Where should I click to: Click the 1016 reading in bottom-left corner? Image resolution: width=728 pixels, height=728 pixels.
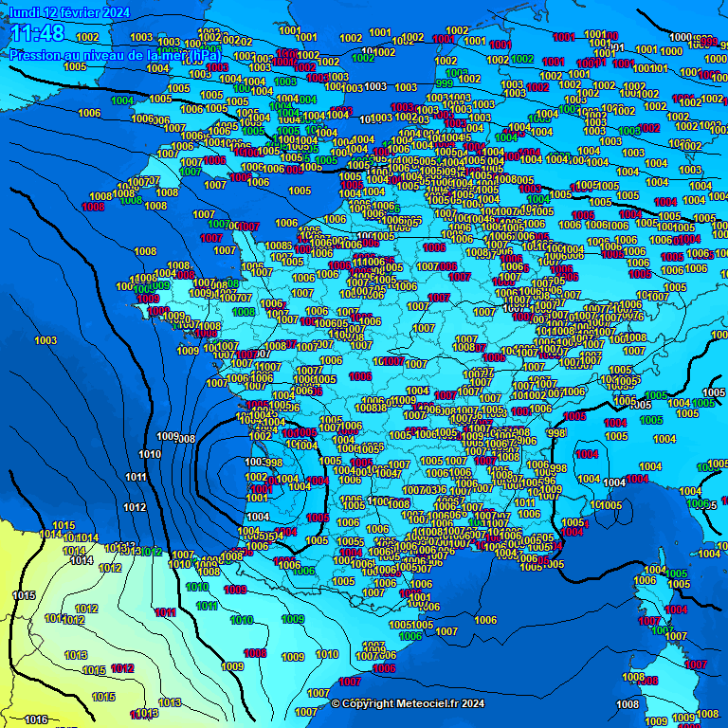coord(36,720)
